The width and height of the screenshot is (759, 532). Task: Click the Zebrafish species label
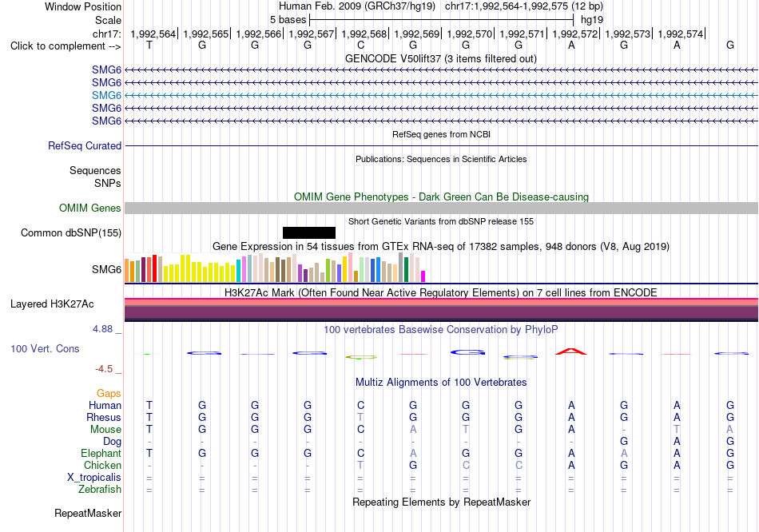coord(100,490)
